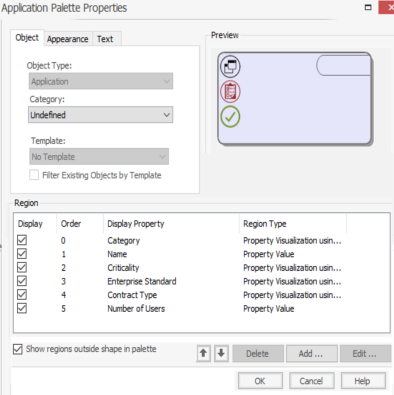Screen dimensions: 394x395
Task: Open Help for this dialog
Action: point(363,381)
